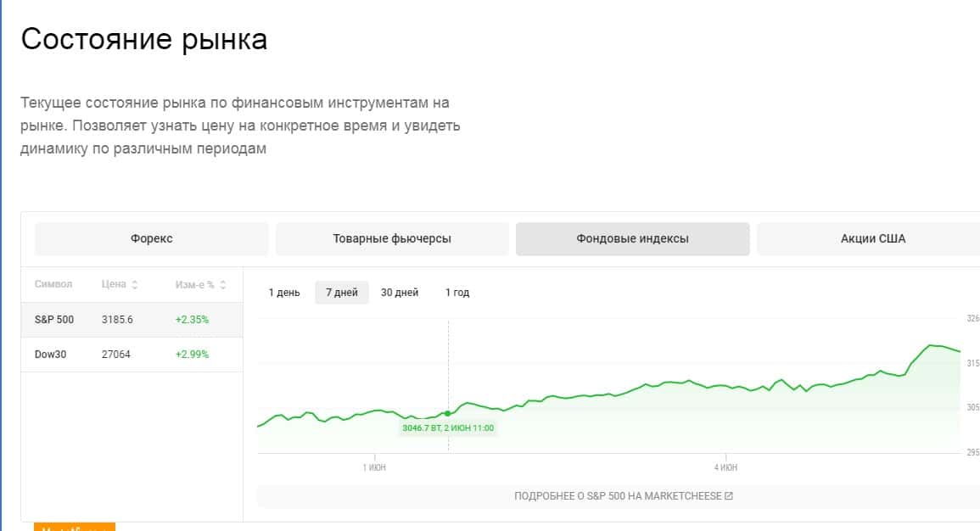Click the +2.99% change value
This screenshot has height=531, width=980.
[x=192, y=355]
